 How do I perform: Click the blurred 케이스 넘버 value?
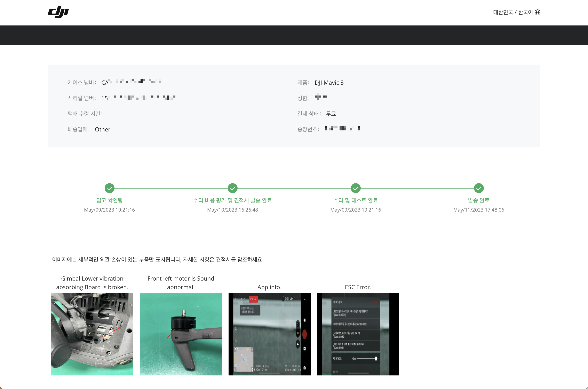pos(131,82)
